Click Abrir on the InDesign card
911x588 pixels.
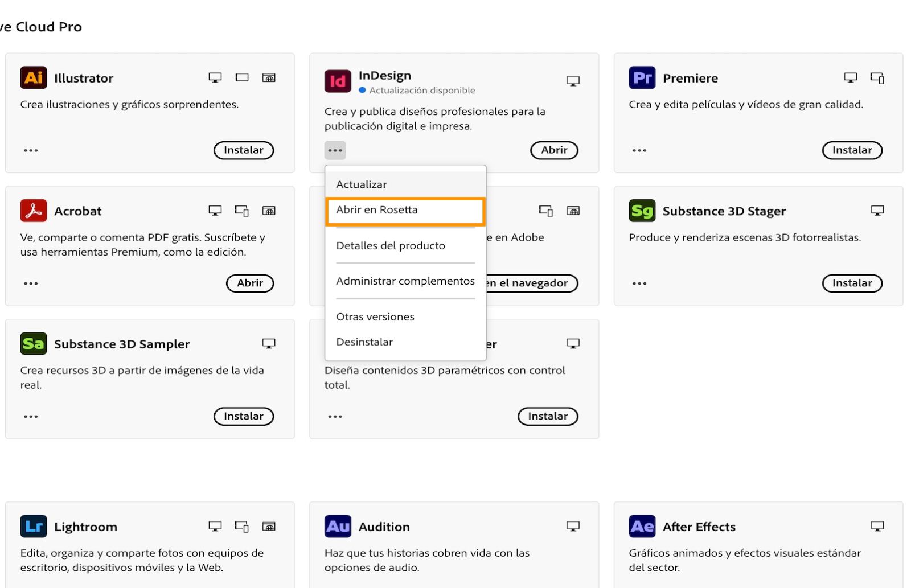coord(554,150)
